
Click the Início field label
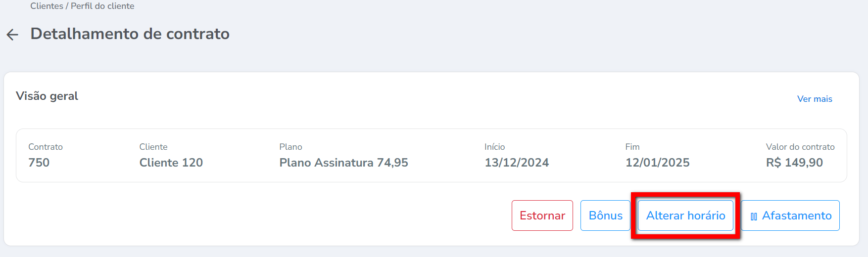[x=494, y=147]
